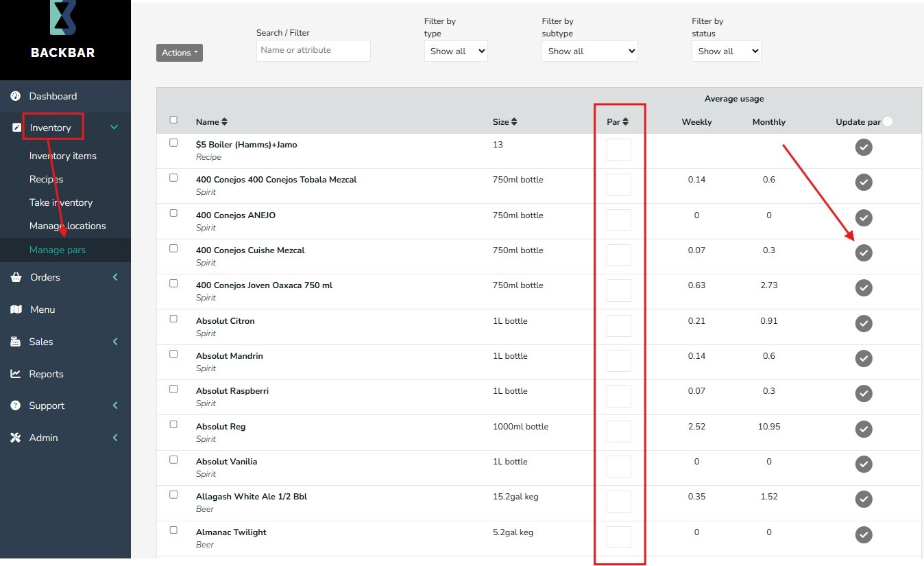The width and height of the screenshot is (924, 566).
Task: Open the Filter by subtype dropdown
Action: (589, 51)
